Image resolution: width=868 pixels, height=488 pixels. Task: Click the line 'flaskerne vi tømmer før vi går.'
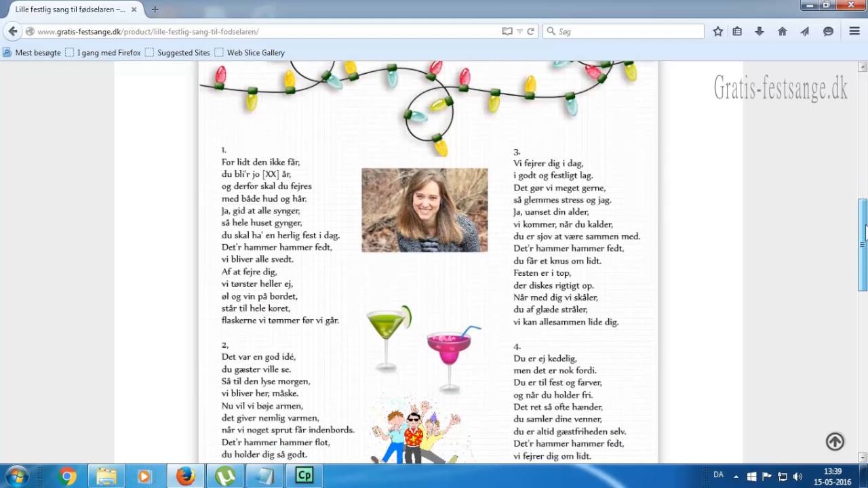[x=280, y=321]
